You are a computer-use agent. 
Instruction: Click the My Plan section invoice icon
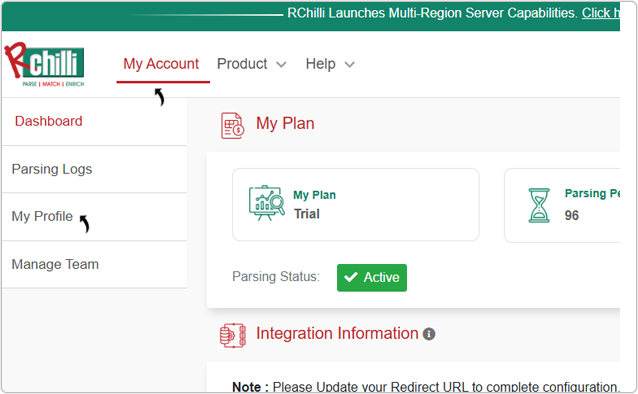coord(232,125)
